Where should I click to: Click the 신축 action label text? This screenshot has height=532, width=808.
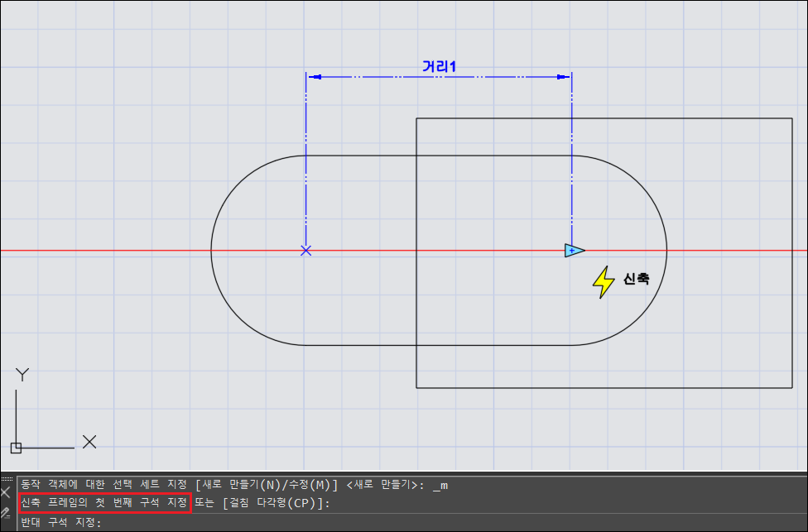[x=637, y=279]
